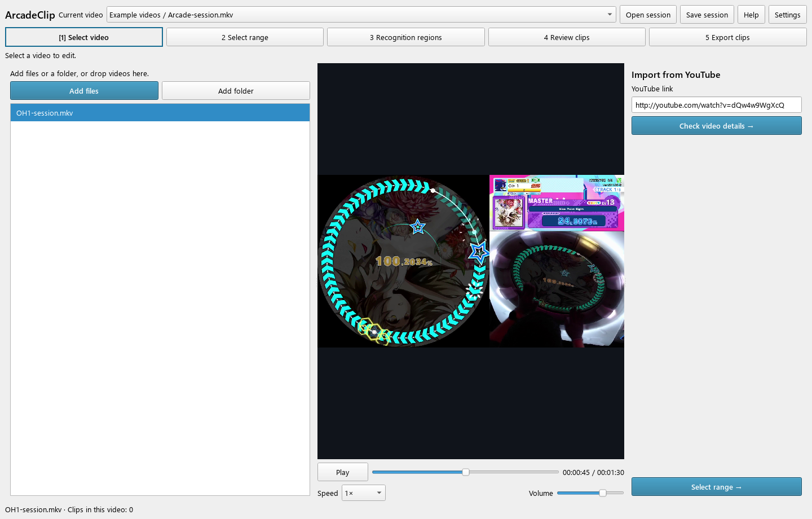This screenshot has height=519, width=812.
Task: Click the video seek slider handle
Action: tap(466, 472)
